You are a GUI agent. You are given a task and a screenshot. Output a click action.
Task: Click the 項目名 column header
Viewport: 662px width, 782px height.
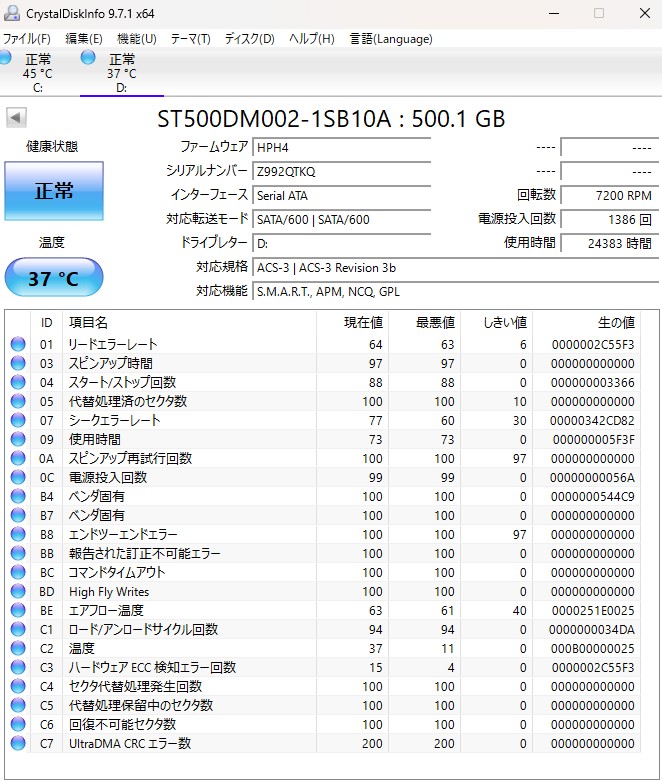(x=190, y=323)
